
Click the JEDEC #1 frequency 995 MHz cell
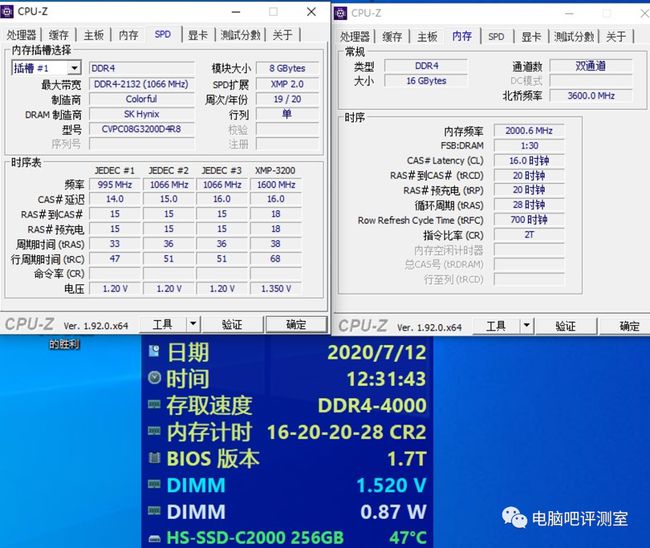(x=115, y=185)
